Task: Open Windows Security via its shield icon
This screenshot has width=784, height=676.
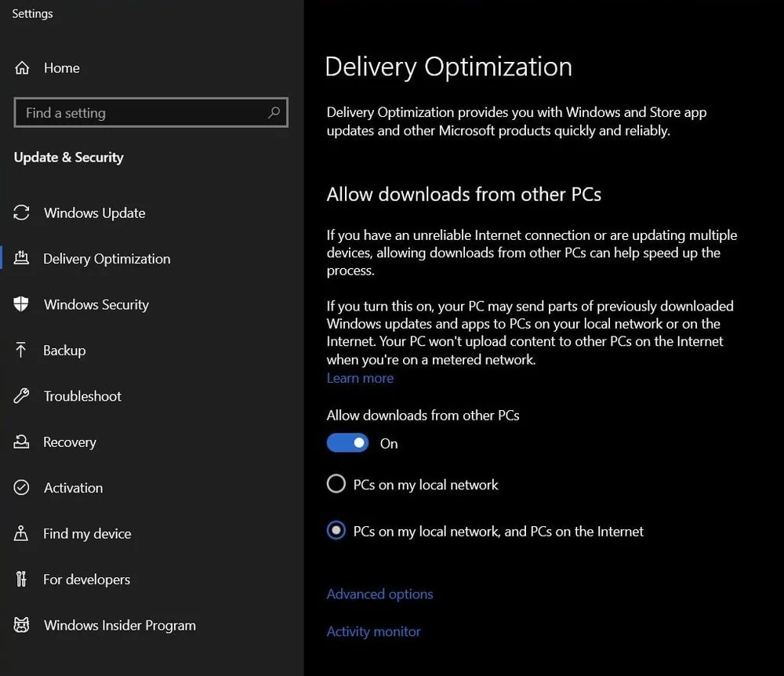Action: pyautogui.click(x=20, y=304)
